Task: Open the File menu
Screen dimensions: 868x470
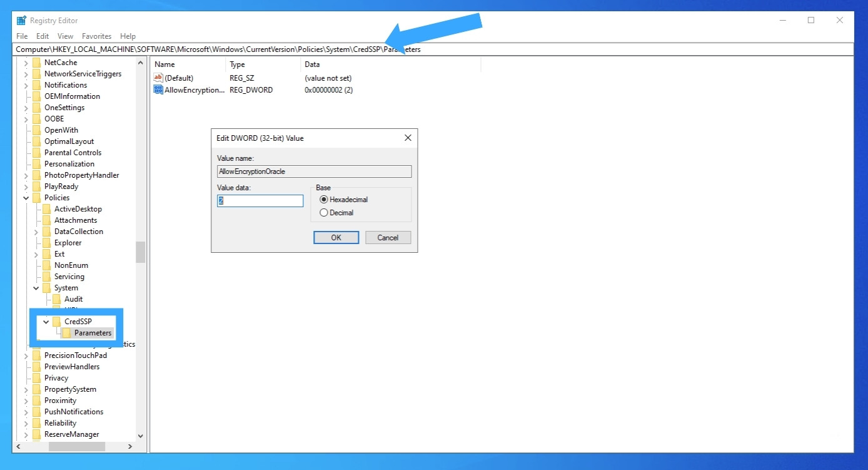Action: tap(22, 36)
